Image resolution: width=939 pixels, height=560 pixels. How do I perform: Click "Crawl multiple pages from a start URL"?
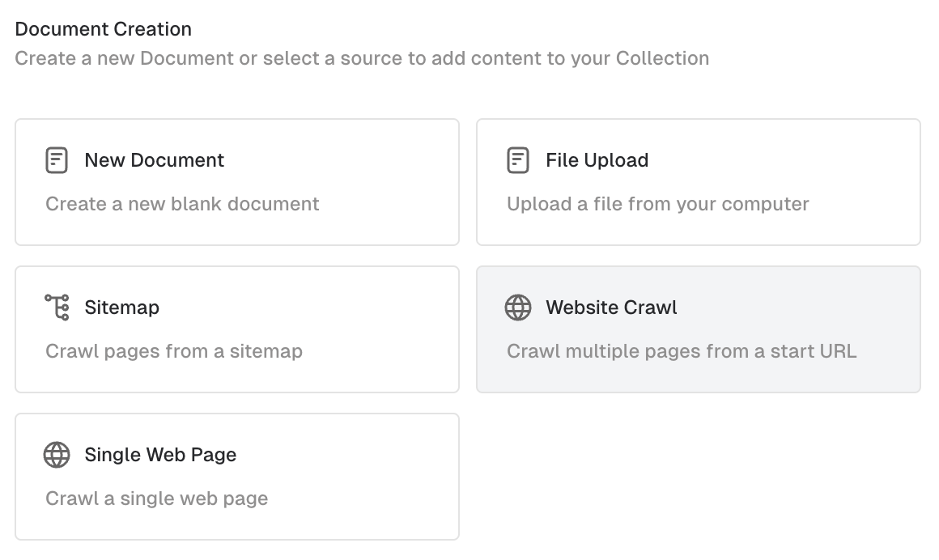coord(682,351)
